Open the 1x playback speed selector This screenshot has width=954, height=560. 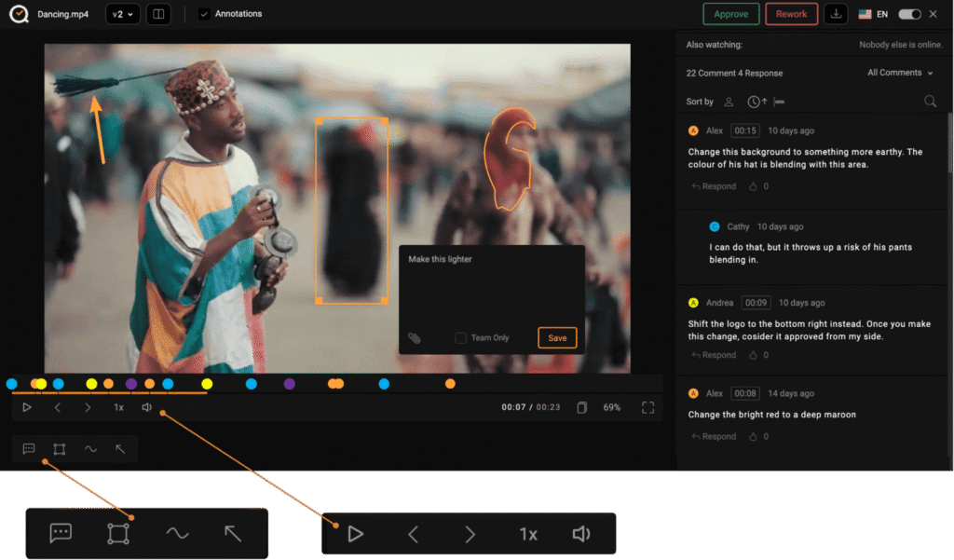[118, 407]
